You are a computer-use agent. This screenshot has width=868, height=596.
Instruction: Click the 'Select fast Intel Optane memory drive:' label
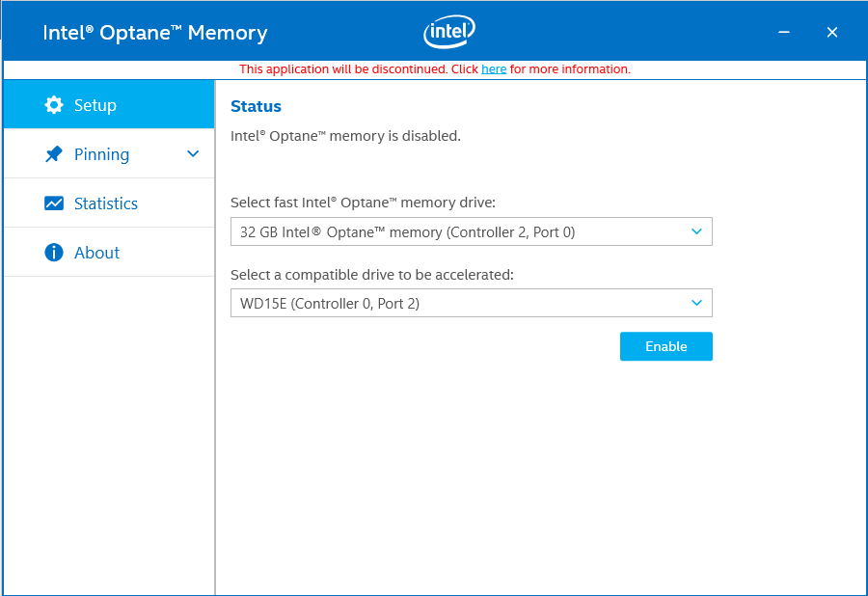click(x=363, y=203)
